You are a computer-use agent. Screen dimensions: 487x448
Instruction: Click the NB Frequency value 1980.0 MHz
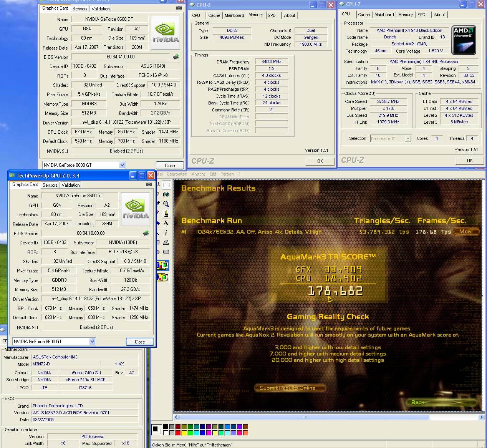311,44
